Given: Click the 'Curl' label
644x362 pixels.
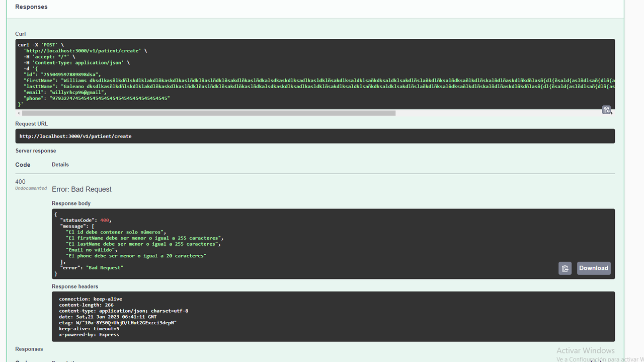Looking at the screenshot, I should (x=21, y=34).
